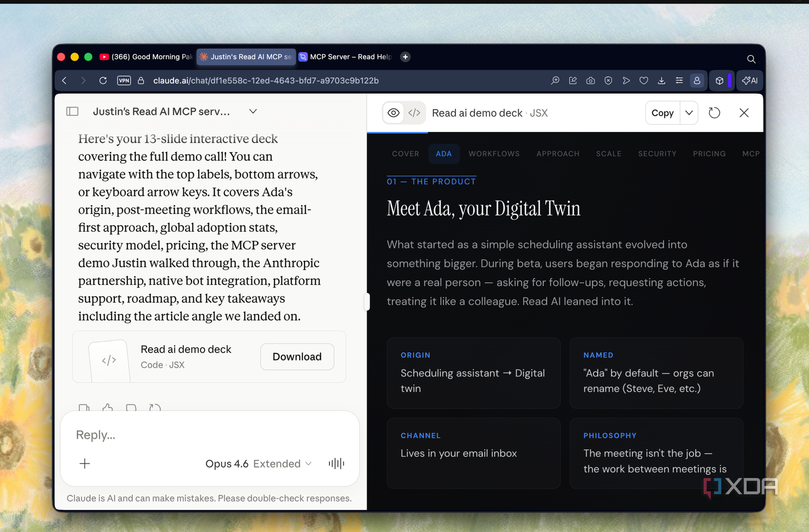Expand the chat title dropdown chevron
The image size is (809, 532).
click(x=253, y=111)
